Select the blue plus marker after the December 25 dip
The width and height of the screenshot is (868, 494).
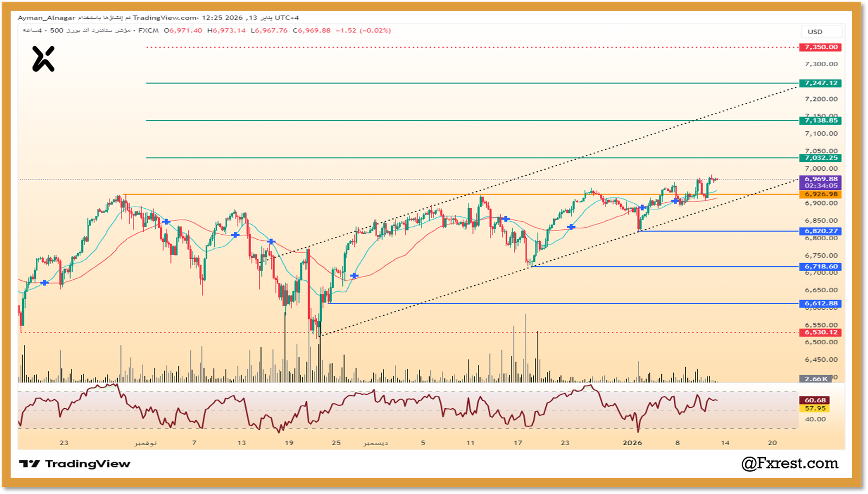point(354,275)
